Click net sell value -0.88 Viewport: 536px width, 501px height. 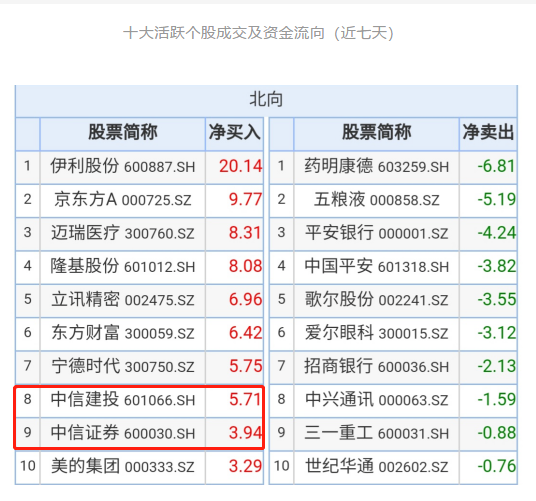pos(497,433)
